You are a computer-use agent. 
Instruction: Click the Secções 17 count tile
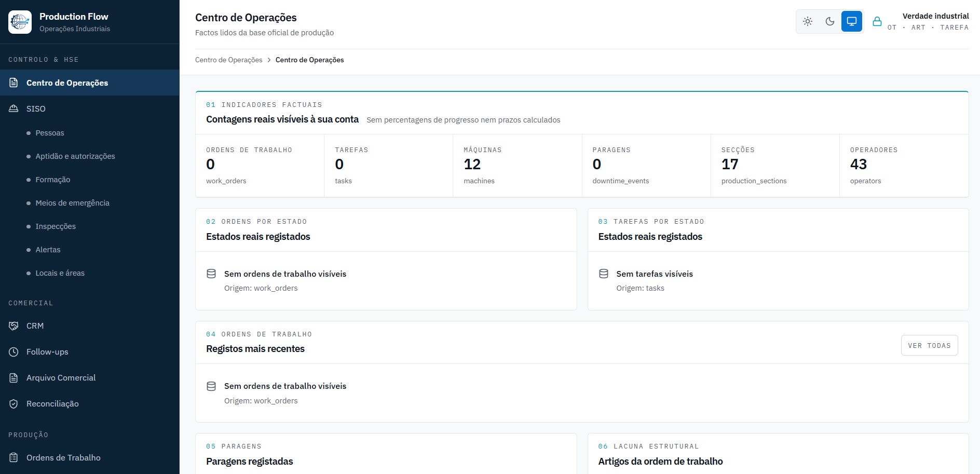(775, 166)
